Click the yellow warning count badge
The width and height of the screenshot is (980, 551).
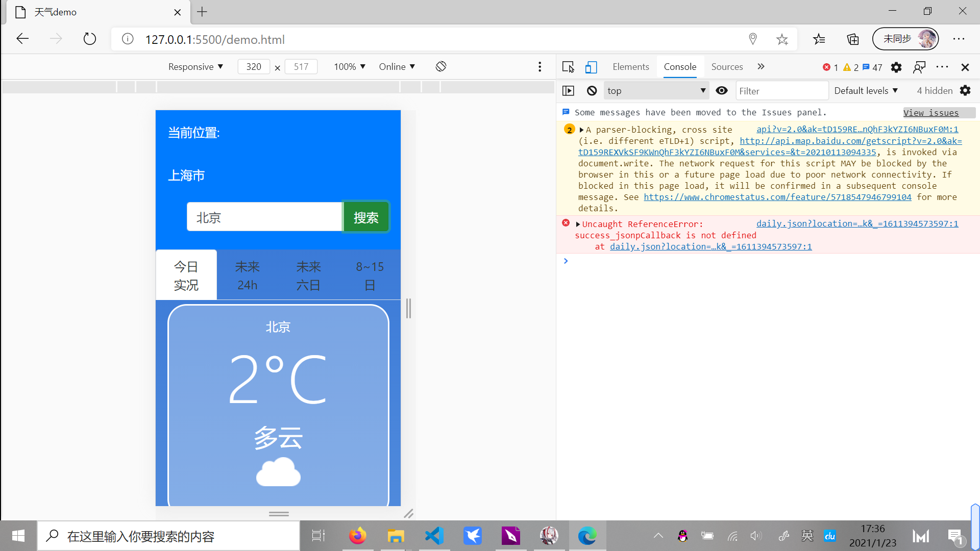[x=851, y=67]
